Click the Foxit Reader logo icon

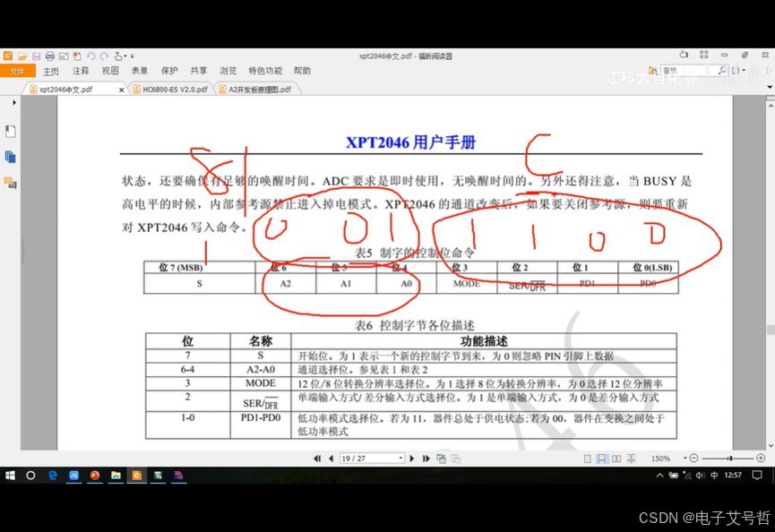(x=8, y=56)
